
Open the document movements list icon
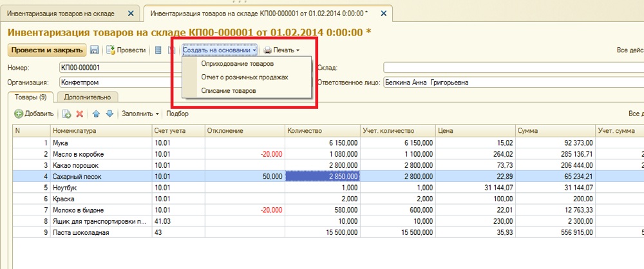pos(159,50)
